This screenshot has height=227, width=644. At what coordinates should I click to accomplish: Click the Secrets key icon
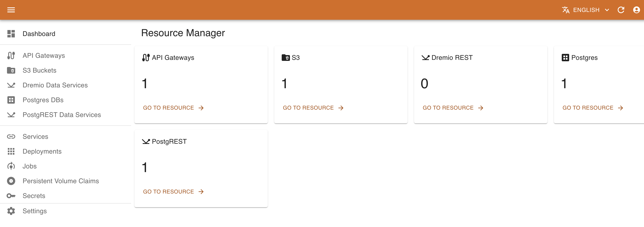(x=11, y=196)
